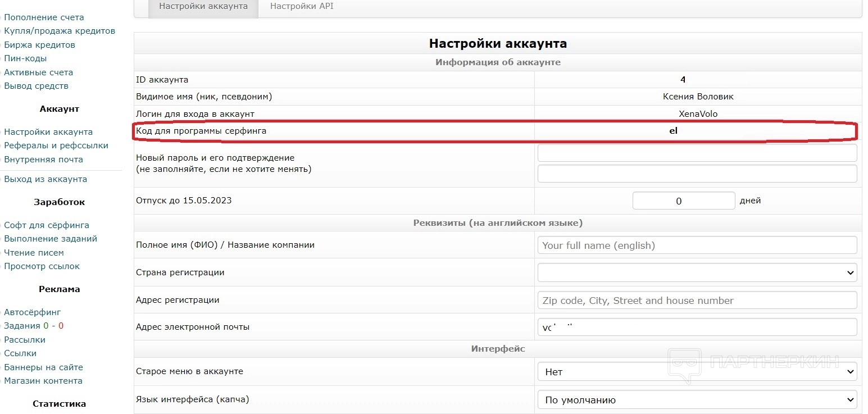Click the Информация об аккаунте heading
Viewport: 868px width, 414px height.
tap(498, 62)
